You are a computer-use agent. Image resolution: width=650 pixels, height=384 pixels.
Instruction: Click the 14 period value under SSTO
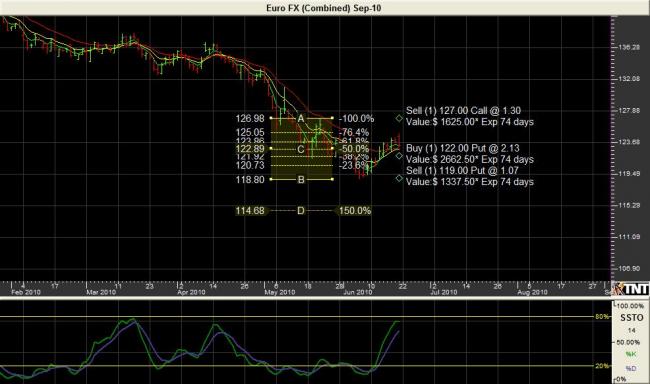coord(631,330)
